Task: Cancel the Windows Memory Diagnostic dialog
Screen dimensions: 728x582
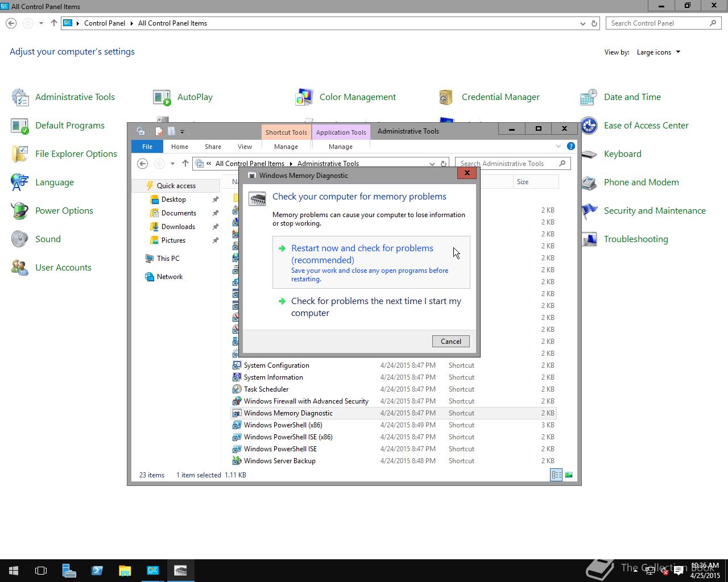Action: click(x=451, y=342)
